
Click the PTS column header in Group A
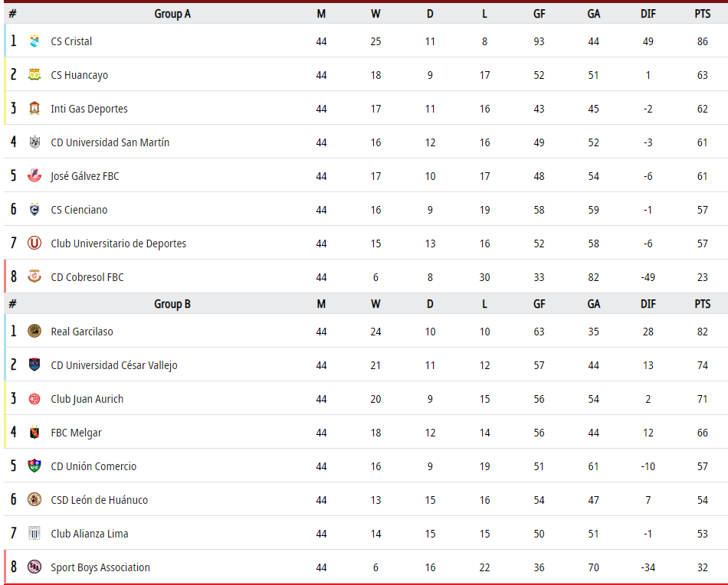703,14
